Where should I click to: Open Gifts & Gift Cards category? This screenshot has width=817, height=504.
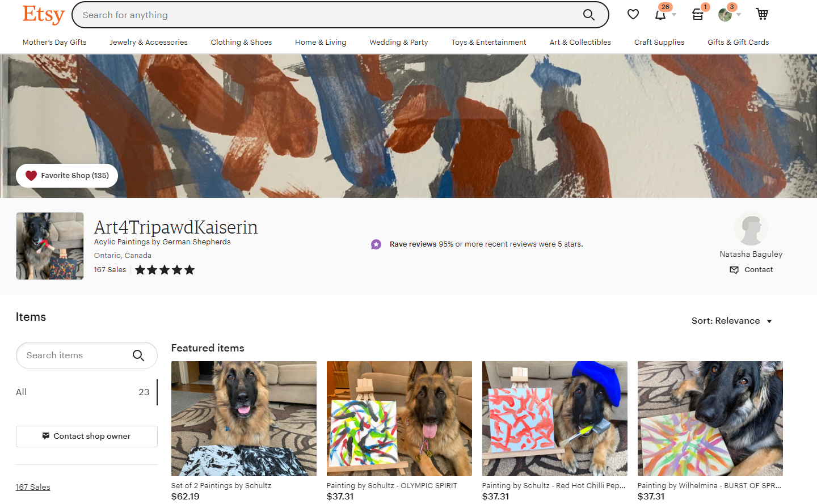[x=738, y=42]
